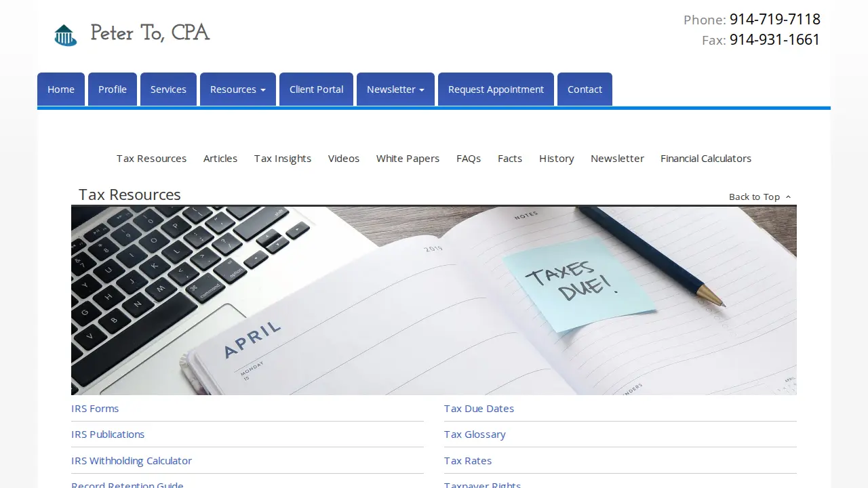
Task: Launch the IRS Withholding Calculator link
Action: [x=132, y=461]
